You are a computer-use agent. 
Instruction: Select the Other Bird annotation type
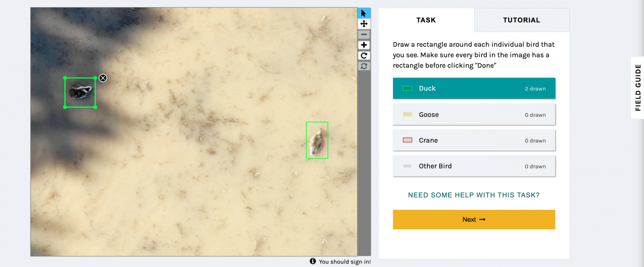tap(474, 166)
